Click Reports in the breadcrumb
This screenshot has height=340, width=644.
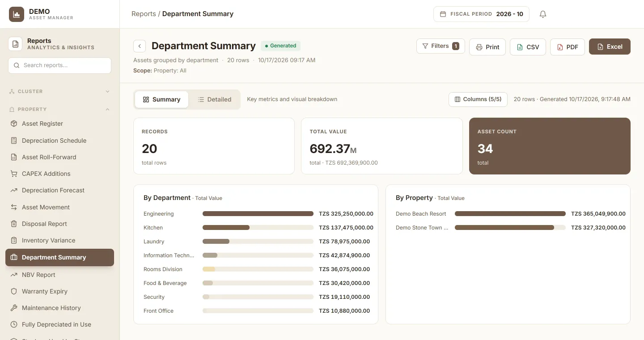(x=144, y=14)
